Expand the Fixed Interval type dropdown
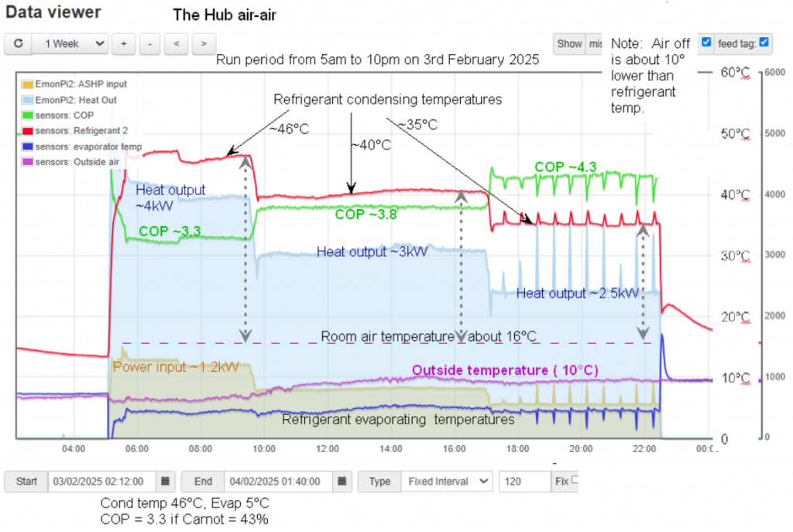Viewport: 793px width, 532px height. point(445,481)
